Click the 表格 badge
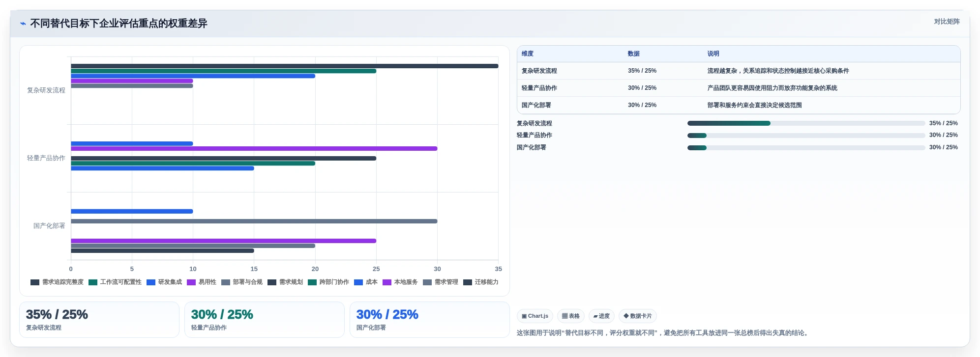Image resolution: width=980 pixels, height=357 pixels. pos(571,316)
